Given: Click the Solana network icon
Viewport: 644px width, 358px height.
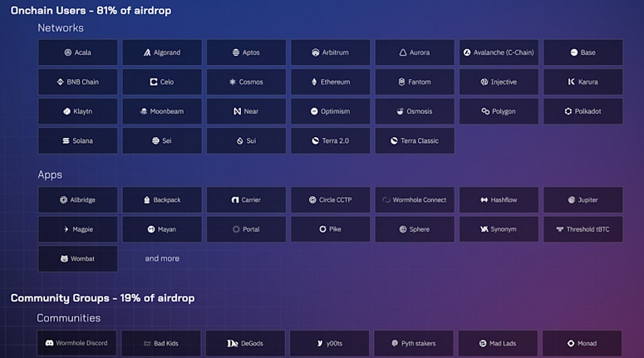Looking at the screenshot, I should (x=66, y=141).
